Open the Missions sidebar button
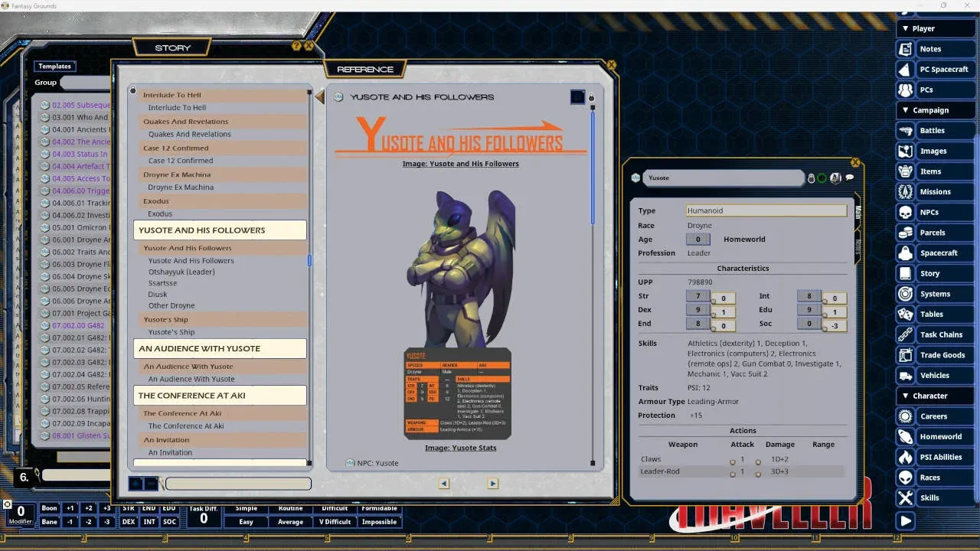This screenshot has height=551, width=980. point(936,191)
